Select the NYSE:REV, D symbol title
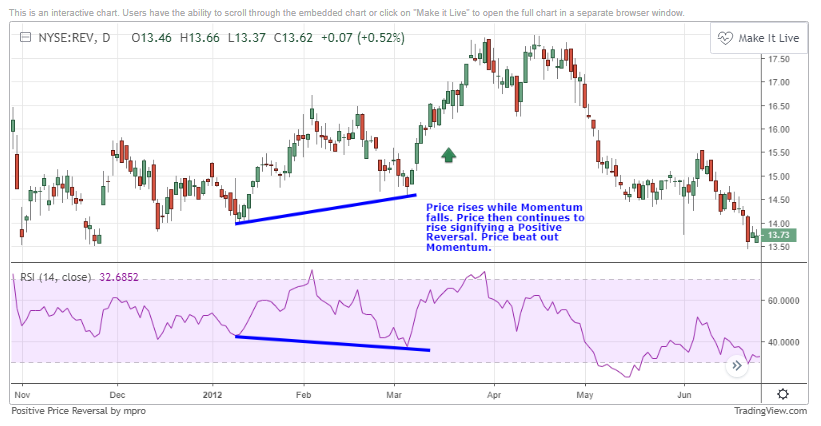 [x=74, y=38]
